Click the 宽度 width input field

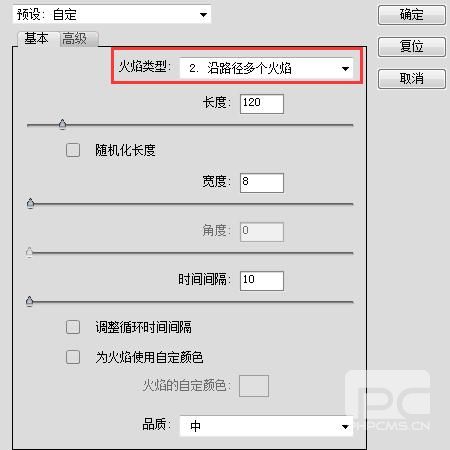coord(262,183)
